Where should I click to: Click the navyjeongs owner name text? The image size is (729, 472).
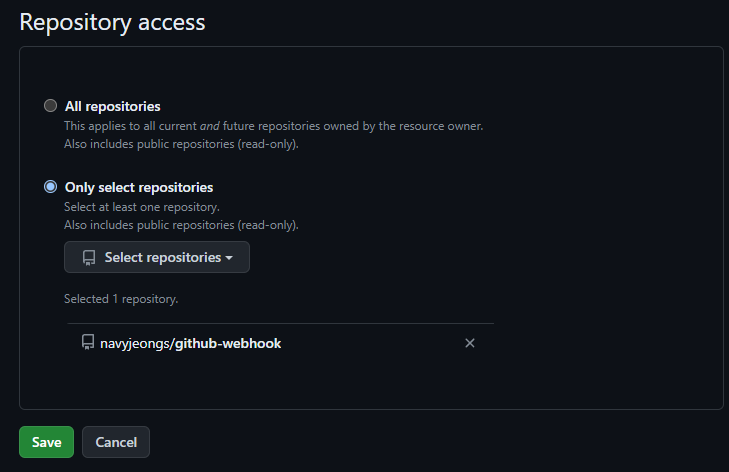coord(135,344)
